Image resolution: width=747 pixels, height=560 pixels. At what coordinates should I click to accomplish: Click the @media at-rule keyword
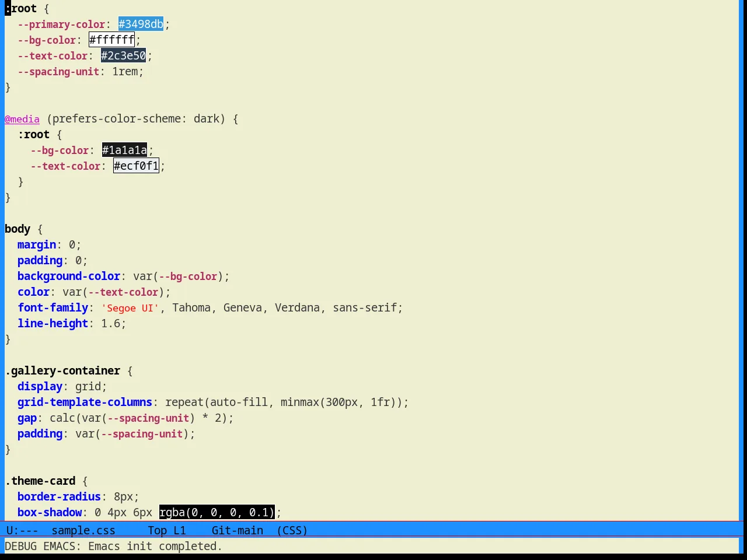pyautogui.click(x=22, y=119)
